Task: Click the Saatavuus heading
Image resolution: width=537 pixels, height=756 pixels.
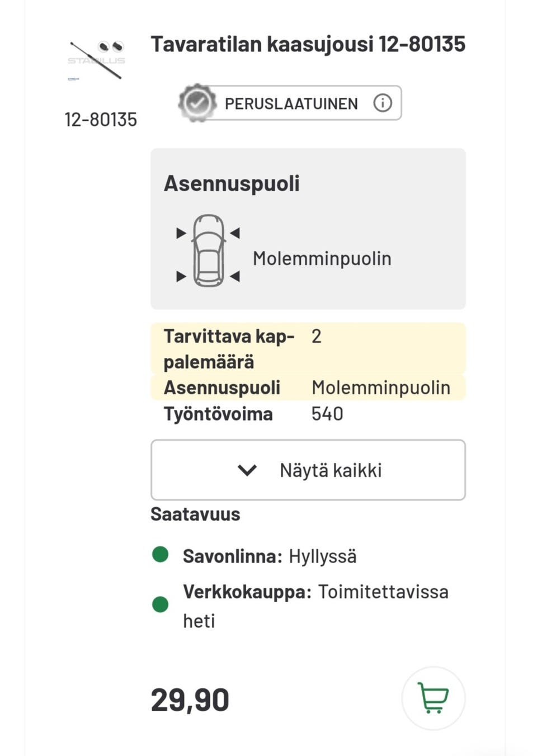Action: pos(195,513)
